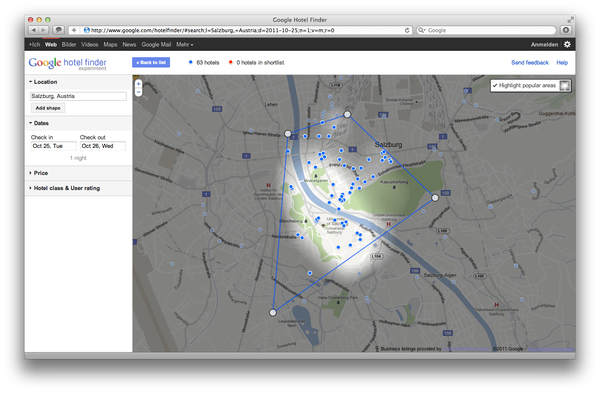Click the speech bubble toolbar icon
This screenshot has height=393, width=600.
59,30
